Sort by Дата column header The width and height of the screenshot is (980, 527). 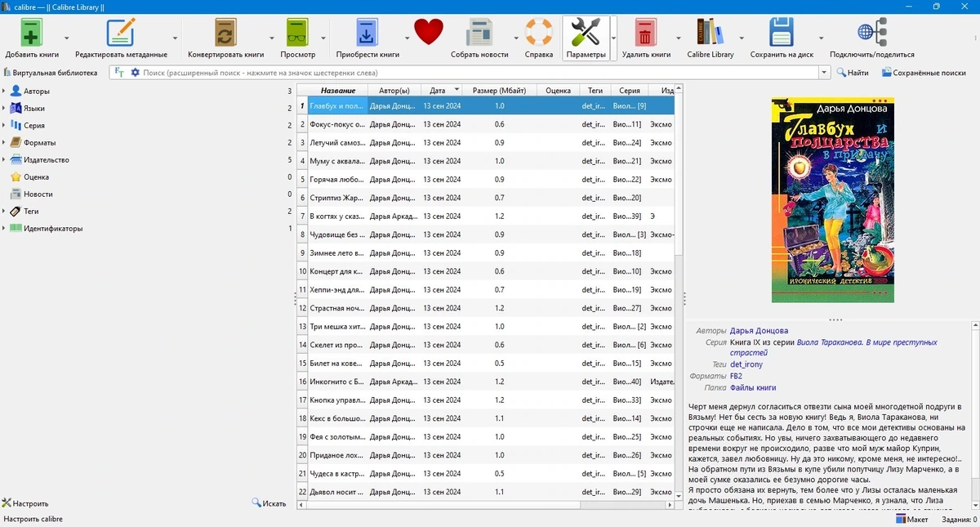click(442, 91)
